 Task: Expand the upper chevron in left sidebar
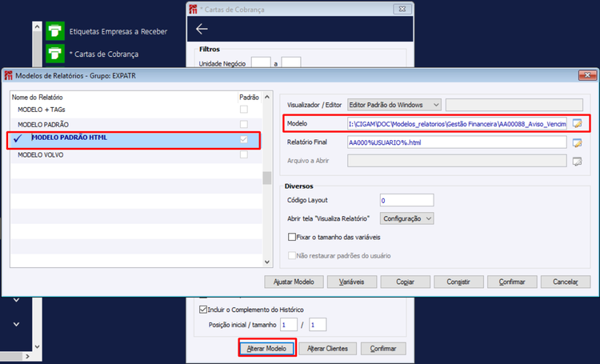[17, 300]
